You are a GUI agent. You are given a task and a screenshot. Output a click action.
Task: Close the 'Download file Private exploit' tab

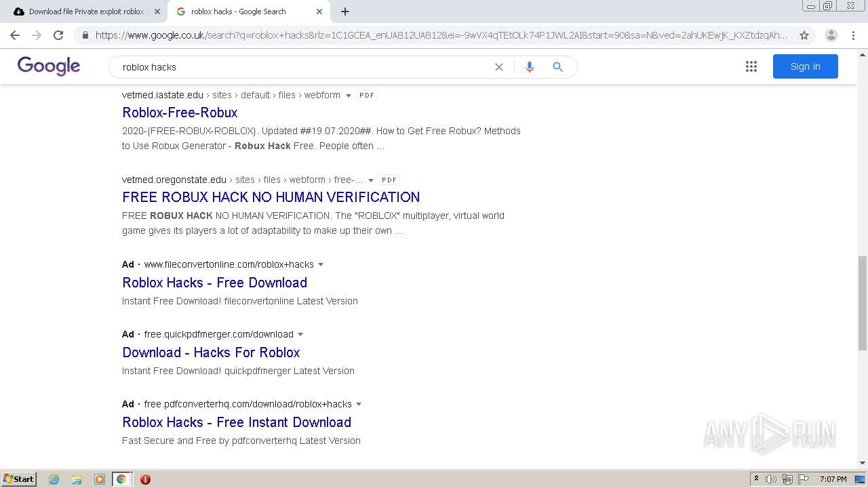pos(157,12)
